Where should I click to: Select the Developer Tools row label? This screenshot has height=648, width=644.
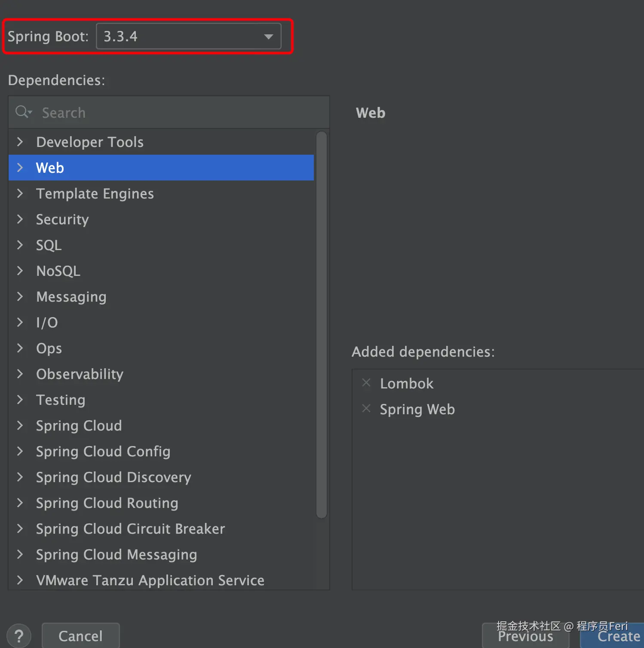pyautogui.click(x=90, y=142)
